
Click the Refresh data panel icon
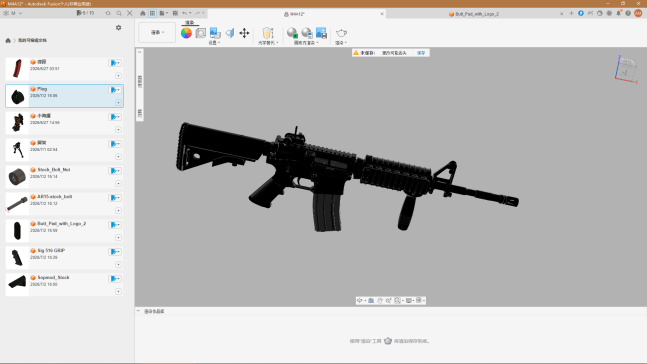[x=108, y=13]
